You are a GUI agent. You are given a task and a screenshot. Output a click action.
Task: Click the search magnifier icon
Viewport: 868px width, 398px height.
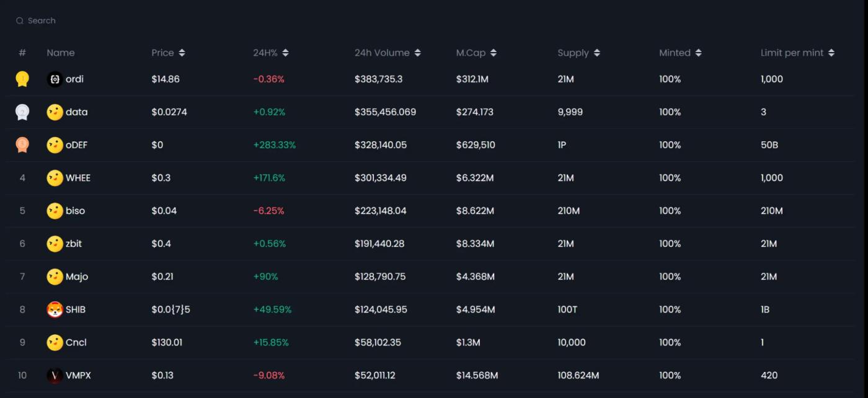pyautogui.click(x=20, y=21)
